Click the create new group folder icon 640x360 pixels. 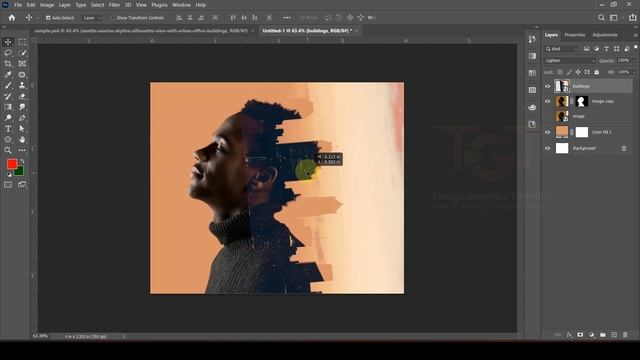(603, 335)
